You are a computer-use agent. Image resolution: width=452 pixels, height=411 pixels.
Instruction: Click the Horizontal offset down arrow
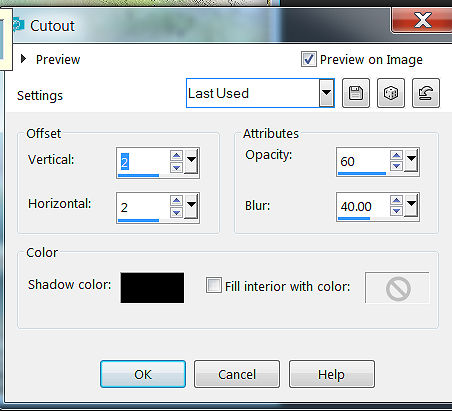(176, 212)
